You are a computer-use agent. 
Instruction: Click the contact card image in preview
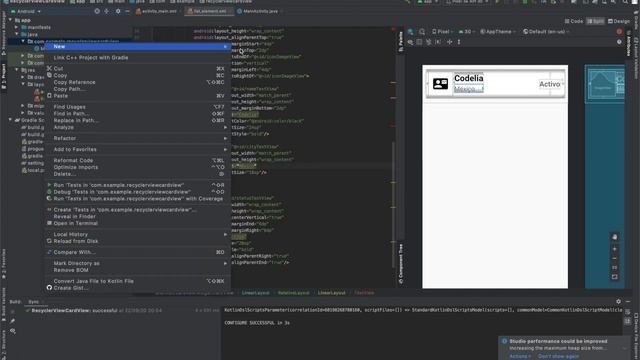click(440, 84)
